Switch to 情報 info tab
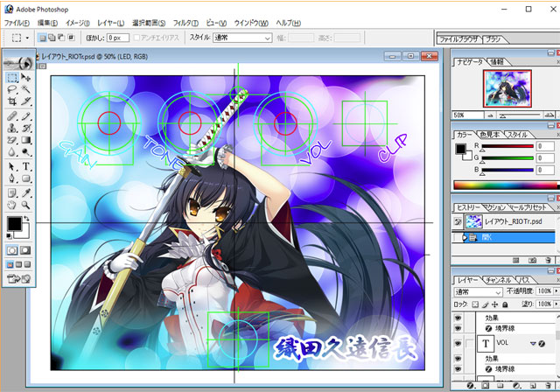 (497, 62)
